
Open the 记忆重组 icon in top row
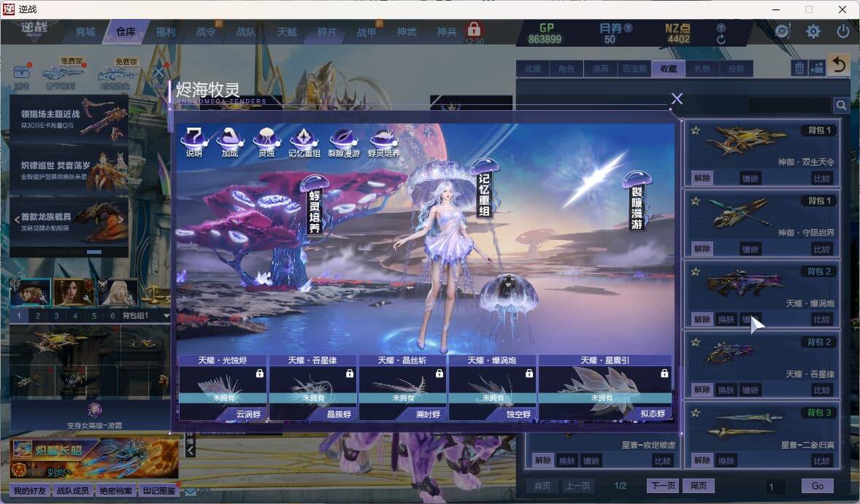304,141
